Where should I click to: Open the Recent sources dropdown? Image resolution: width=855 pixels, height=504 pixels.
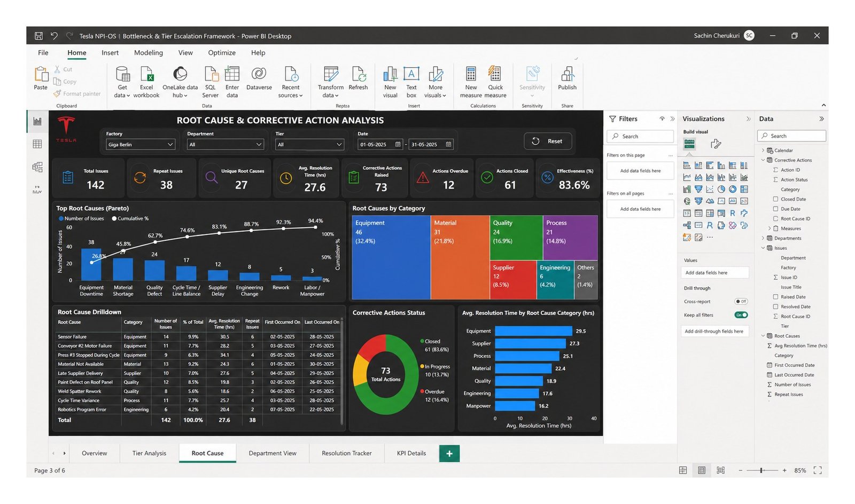[291, 82]
